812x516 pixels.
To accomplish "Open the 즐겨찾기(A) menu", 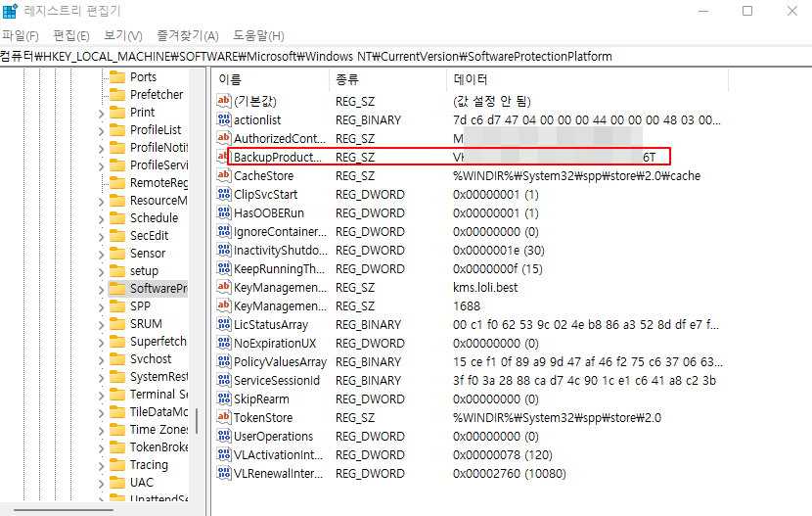I will 188,36.
